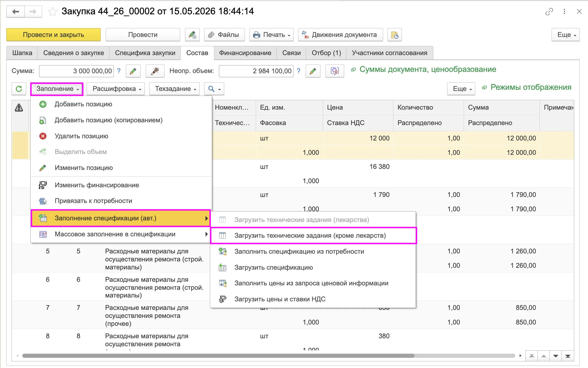Click the forward arrow navigation button

[x=33, y=12]
